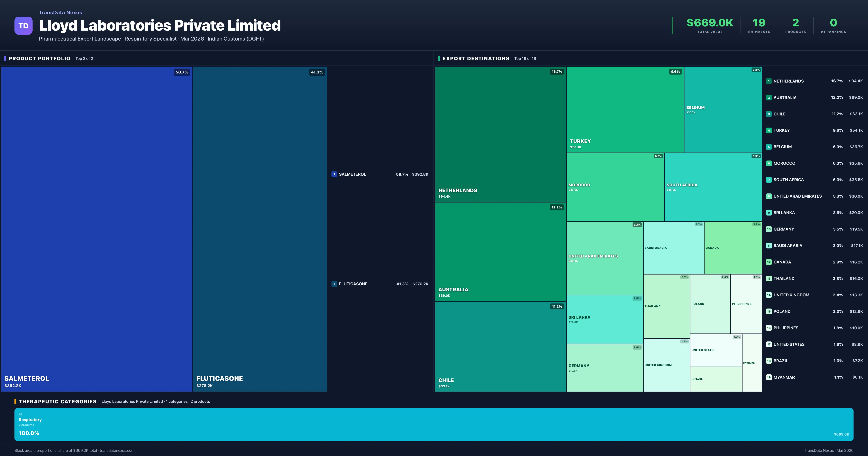The image size is (868, 456).
Task: Click rank 12 badge beside Canada legend
Action: coord(769,262)
